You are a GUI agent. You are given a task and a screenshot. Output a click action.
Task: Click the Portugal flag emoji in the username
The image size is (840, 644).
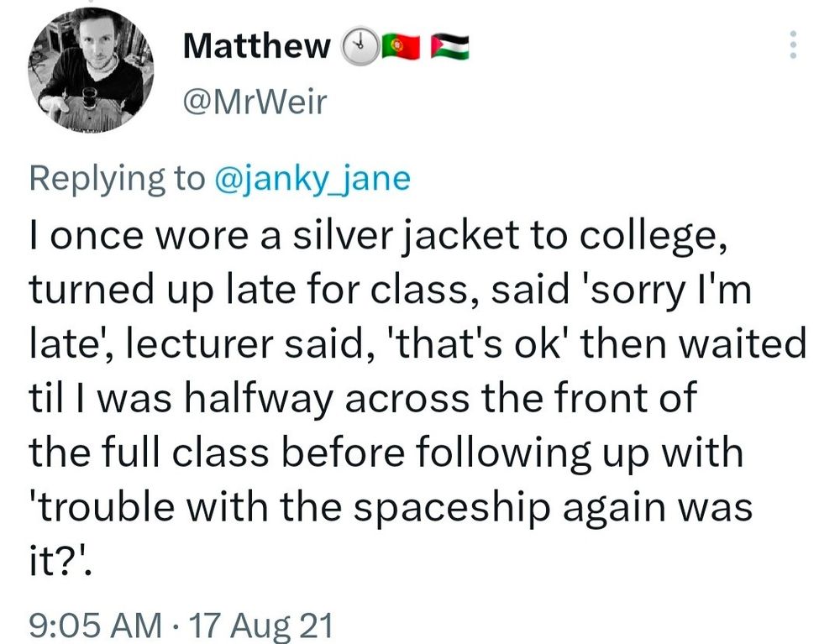coord(403,47)
